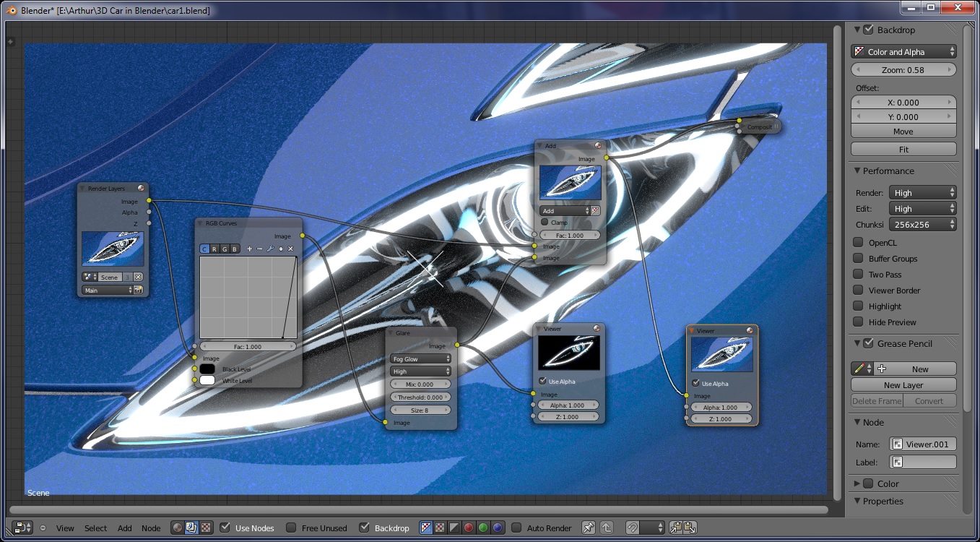This screenshot has width=980, height=542.
Task: Display the blue channel of backdrop
Action: [498, 528]
